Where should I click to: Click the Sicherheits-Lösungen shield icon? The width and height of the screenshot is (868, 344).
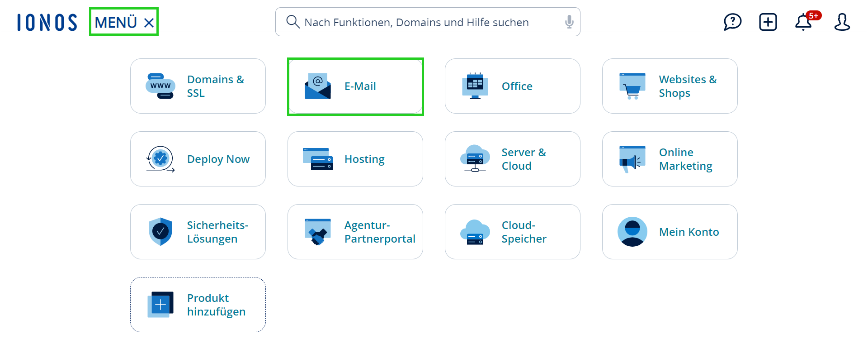[x=160, y=232]
